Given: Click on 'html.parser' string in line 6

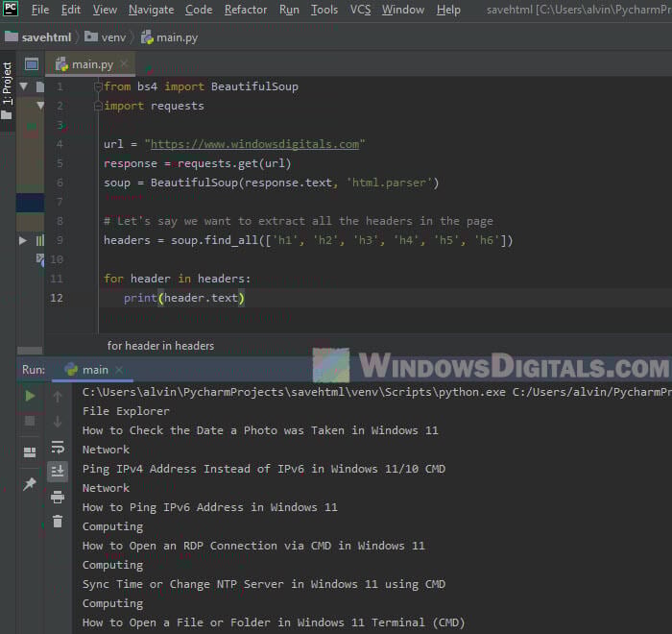Looking at the screenshot, I should [x=389, y=183].
